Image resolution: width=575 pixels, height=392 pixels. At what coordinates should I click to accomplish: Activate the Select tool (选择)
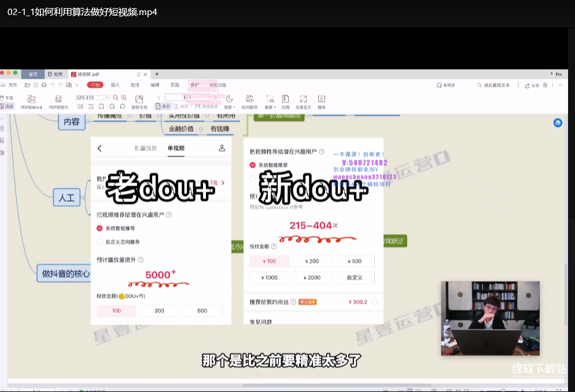7,106
